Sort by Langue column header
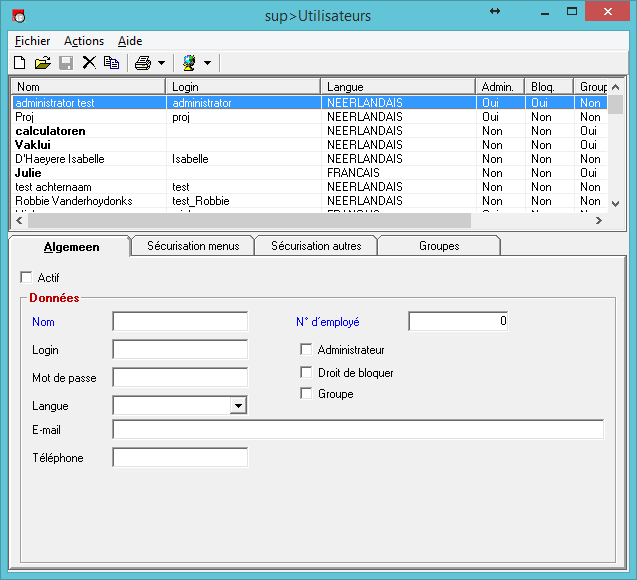Image resolution: width=637 pixels, height=580 pixels. [x=398, y=87]
